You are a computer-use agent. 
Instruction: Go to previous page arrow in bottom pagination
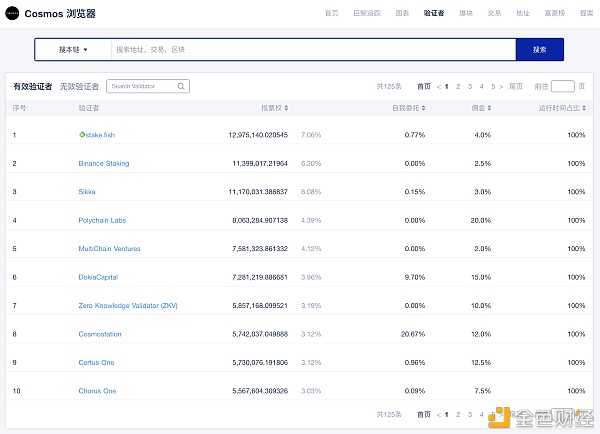[439, 415]
